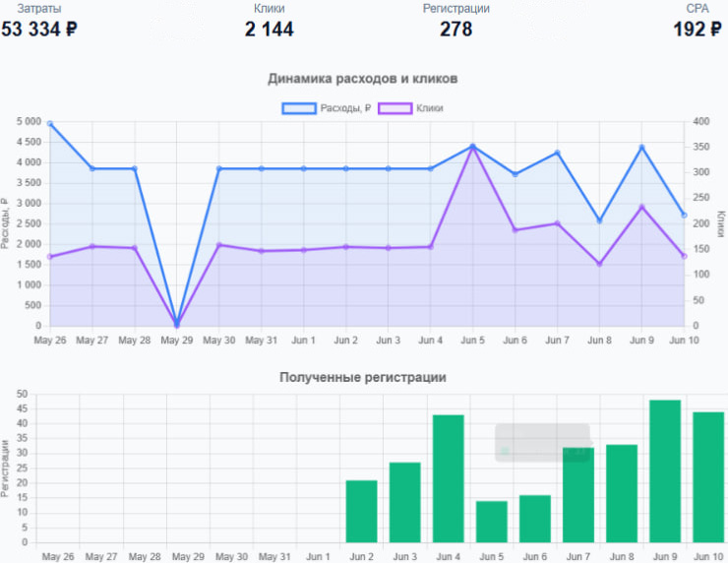Screen dimensions: 728x563
Task: Click the purple clicks point on Jun 8
Action: pyautogui.click(x=600, y=264)
